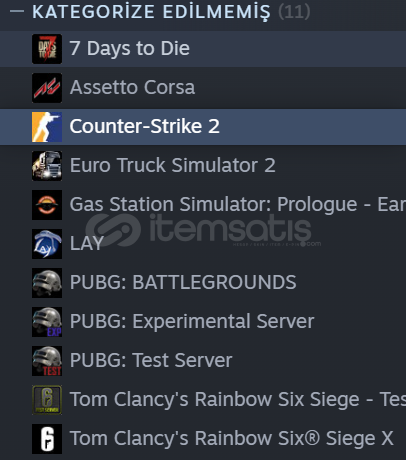Open Euro Truck Simulator 2 entry
The height and width of the screenshot is (460, 406).
203,166
